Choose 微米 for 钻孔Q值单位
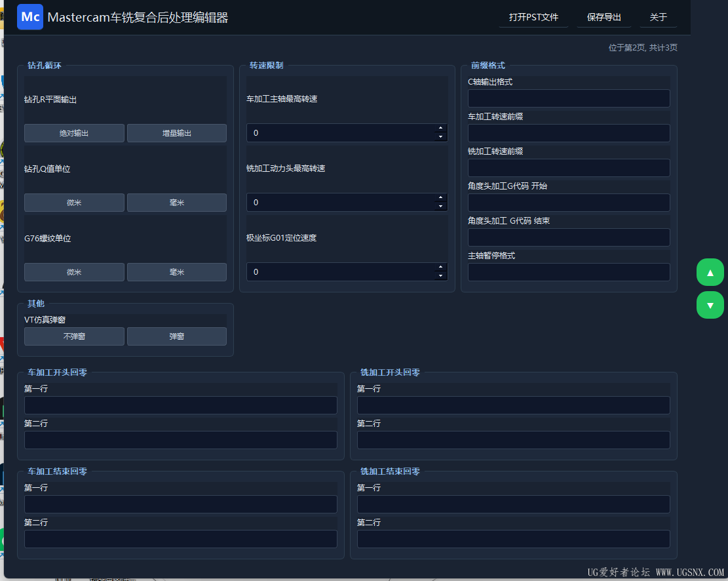Viewport: 728px width, 581px height. [x=74, y=203]
